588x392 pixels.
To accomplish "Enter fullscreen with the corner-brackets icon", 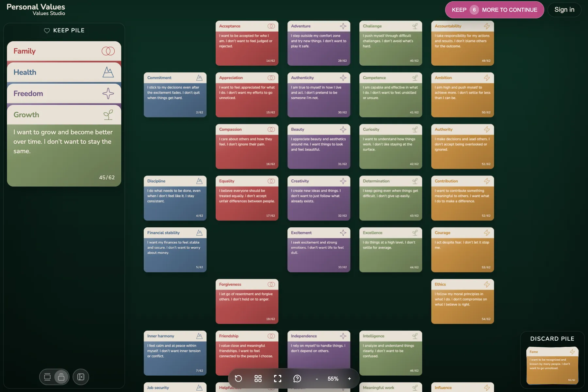I will [x=278, y=379].
